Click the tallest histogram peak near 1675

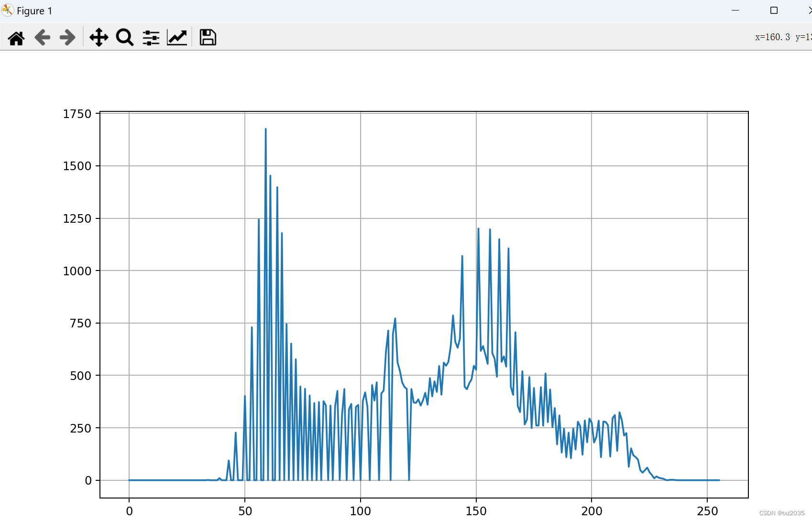265,130
